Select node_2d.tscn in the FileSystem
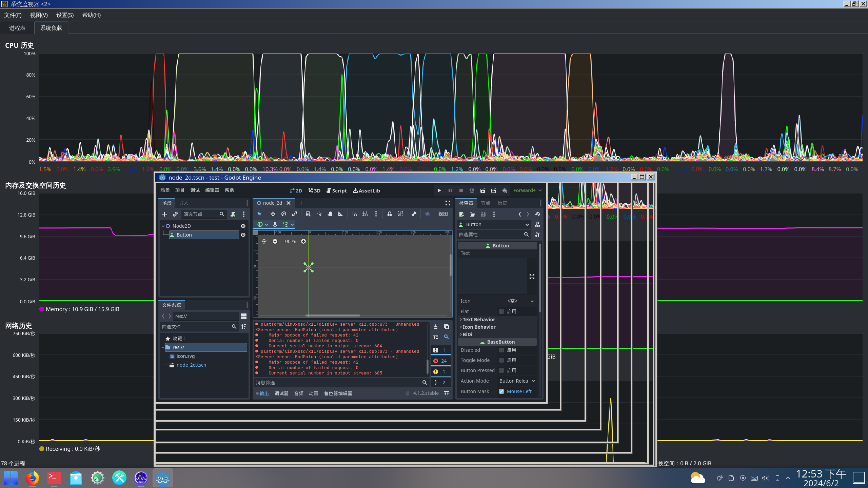 (191, 365)
